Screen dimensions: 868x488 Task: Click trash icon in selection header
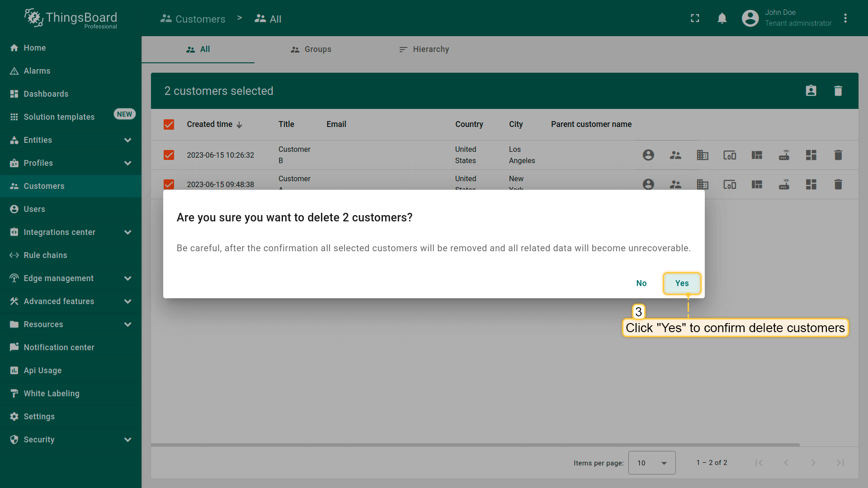point(838,91)
